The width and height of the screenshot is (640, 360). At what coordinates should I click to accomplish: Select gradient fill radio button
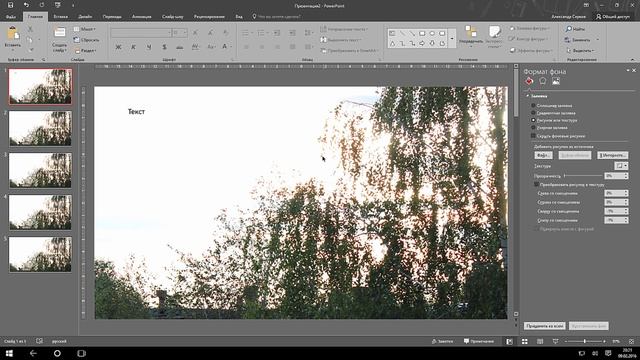coord(533,113)
